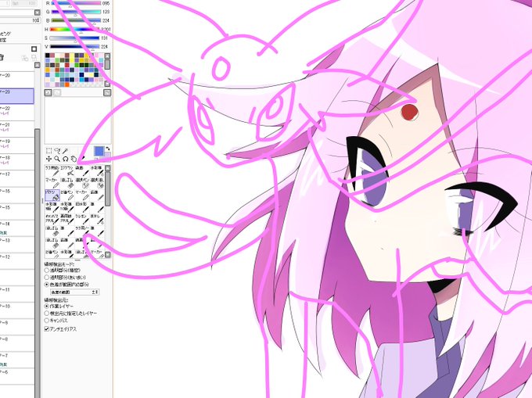Image resolution: width=532 pixels, height=398 pixels.
Task: Click the pale lavender background color swatch
Action: coord(108,156)
